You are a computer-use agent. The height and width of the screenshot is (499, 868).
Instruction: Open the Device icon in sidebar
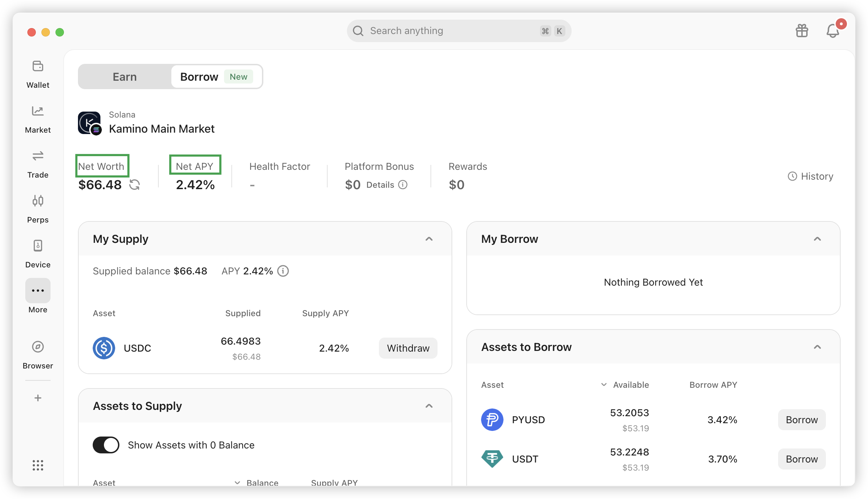[38, 246]
